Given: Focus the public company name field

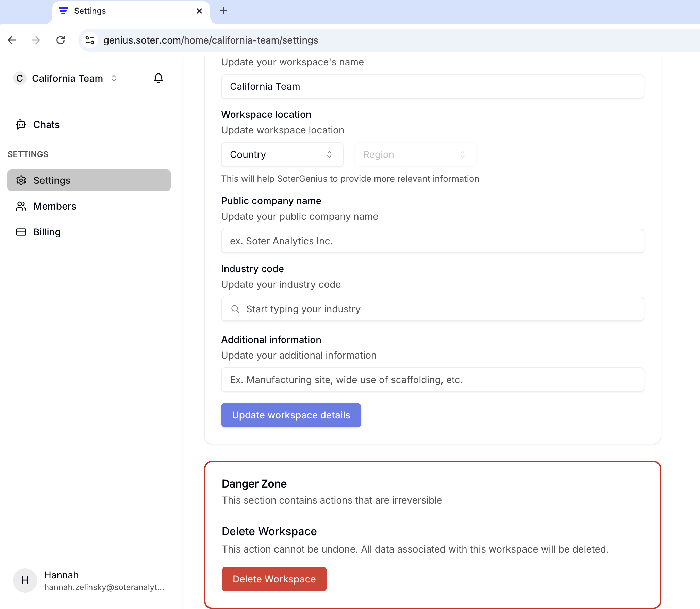Looking at the screenshot, I should tap(432, 241).
